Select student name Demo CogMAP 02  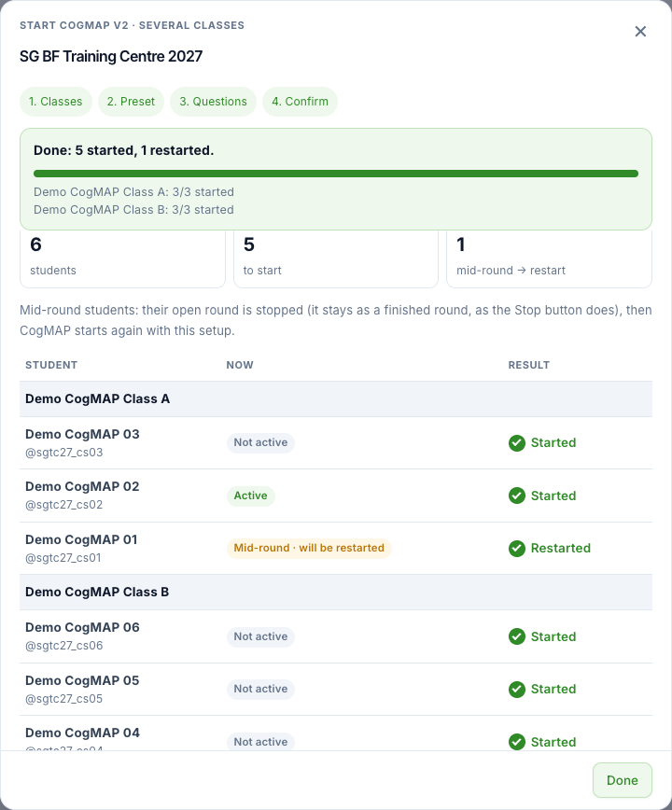pos(82,486)
